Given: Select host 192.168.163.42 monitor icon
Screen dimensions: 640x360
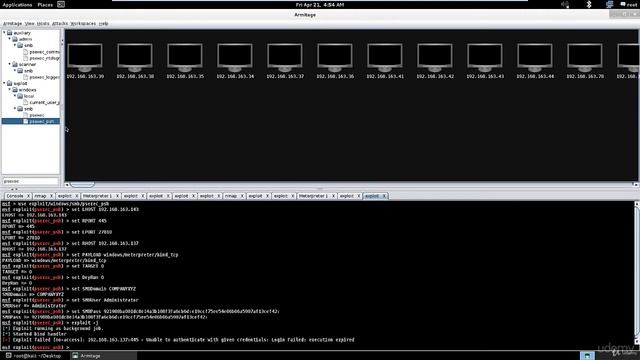Looking at the screenshot, I should pyautogui.click(x=435, y=57).
